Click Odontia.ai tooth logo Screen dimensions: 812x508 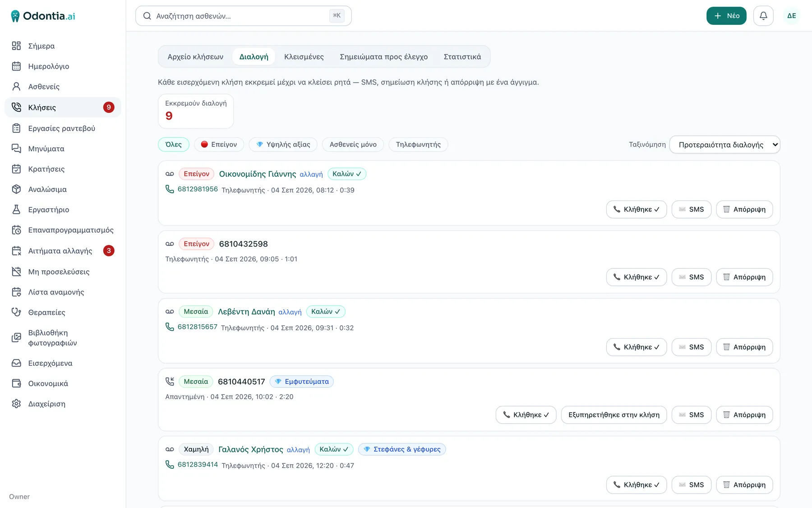click(x=15, y=16)
